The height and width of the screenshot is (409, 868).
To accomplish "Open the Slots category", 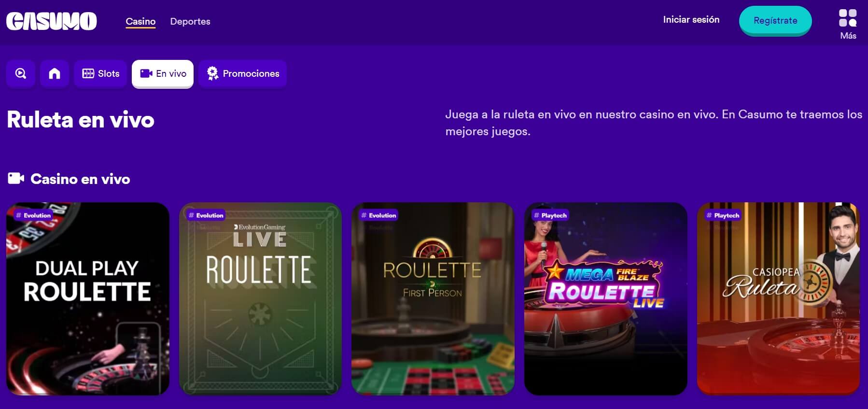I will click(x=100, y=73).
